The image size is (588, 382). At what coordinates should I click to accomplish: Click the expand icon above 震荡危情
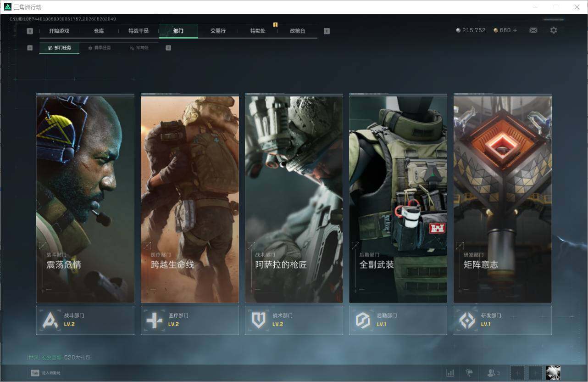click(43, 246)
